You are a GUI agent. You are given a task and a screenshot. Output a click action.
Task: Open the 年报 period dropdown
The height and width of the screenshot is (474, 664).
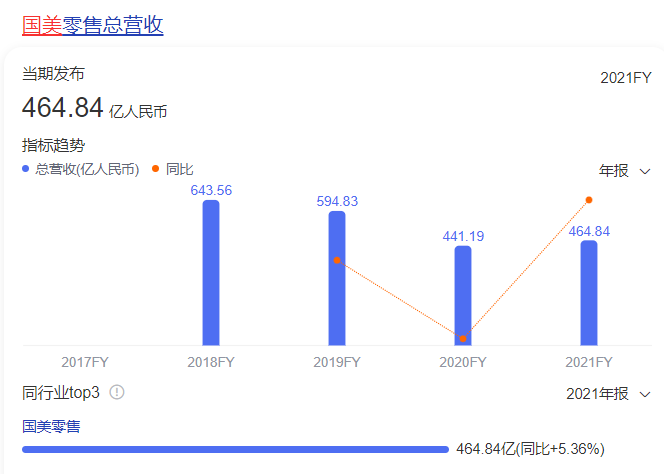[x=624, y=171]
